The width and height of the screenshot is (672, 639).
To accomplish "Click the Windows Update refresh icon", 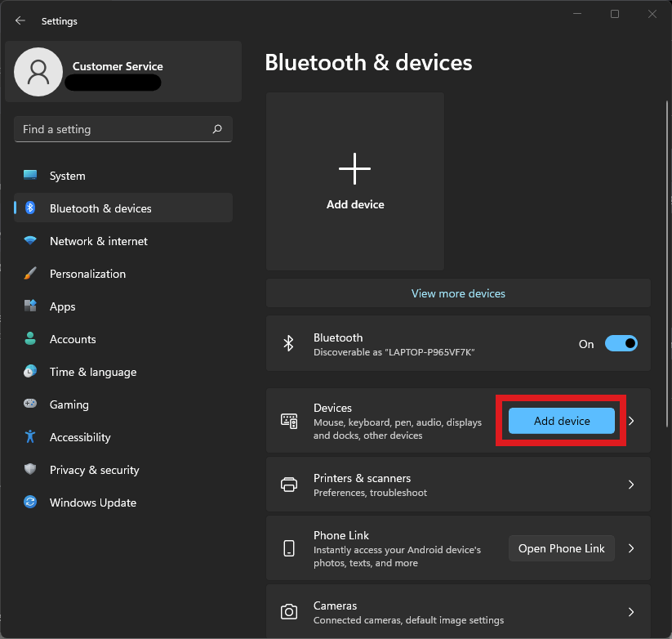I will pos(30,502).
